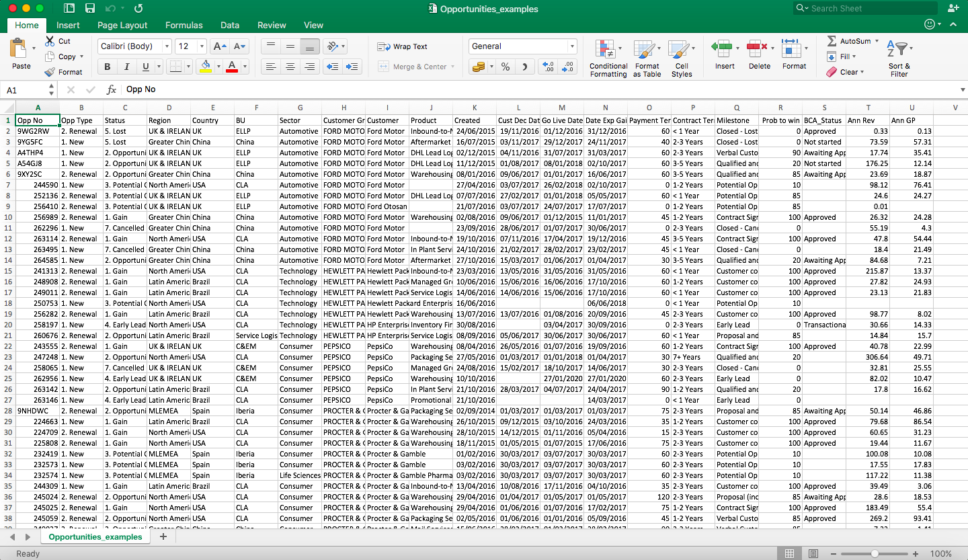Align cell contents to top
The image size is (968, 560).
270,46
